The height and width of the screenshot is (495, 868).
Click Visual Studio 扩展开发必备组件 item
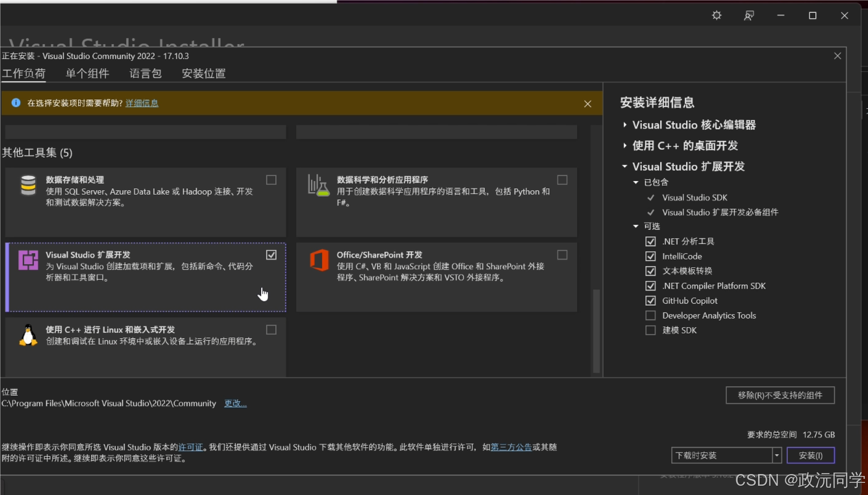point(720,212)
